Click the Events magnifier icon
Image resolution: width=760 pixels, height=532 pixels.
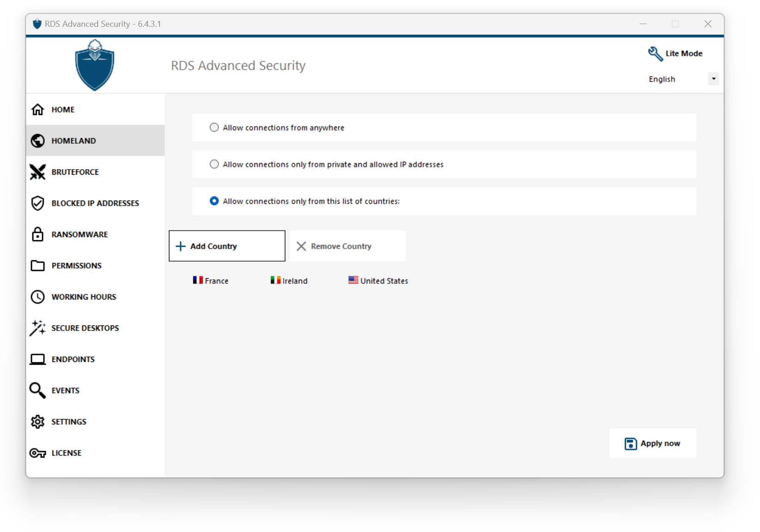[37, 391]
